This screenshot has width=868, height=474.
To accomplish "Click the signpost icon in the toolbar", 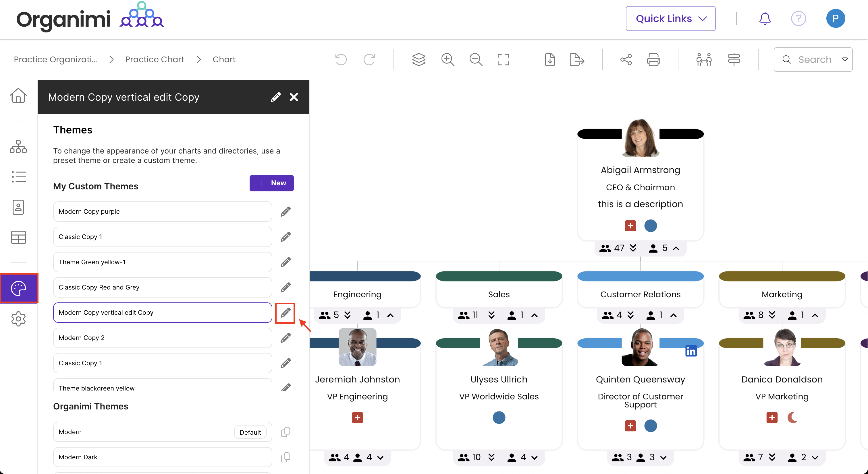I will coord(734,60).
